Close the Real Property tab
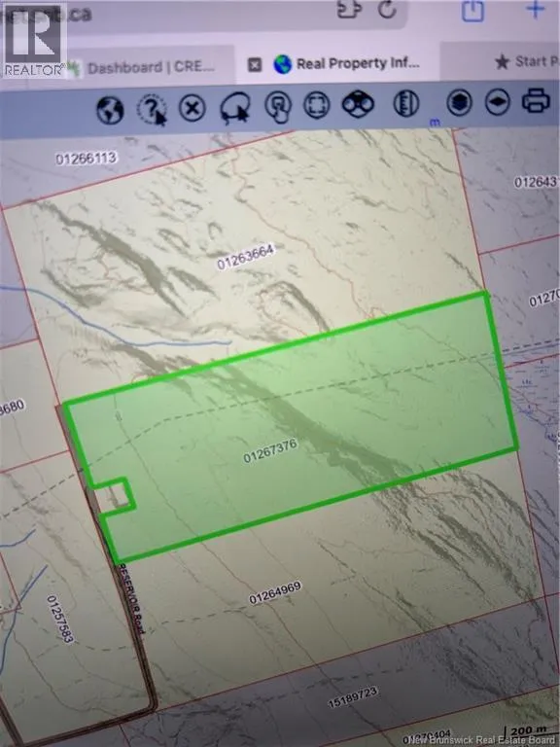 255,64
